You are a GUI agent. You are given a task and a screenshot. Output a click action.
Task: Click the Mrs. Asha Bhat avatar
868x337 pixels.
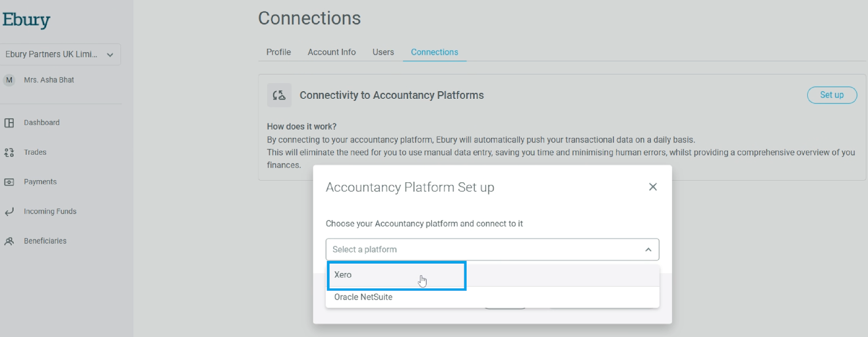point(9,80)
